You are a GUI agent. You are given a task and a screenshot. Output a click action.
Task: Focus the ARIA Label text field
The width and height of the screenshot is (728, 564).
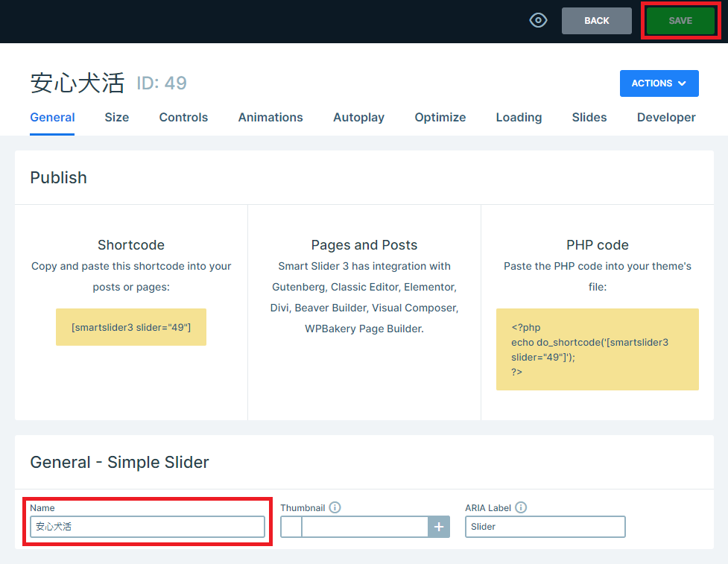(545, 527)
